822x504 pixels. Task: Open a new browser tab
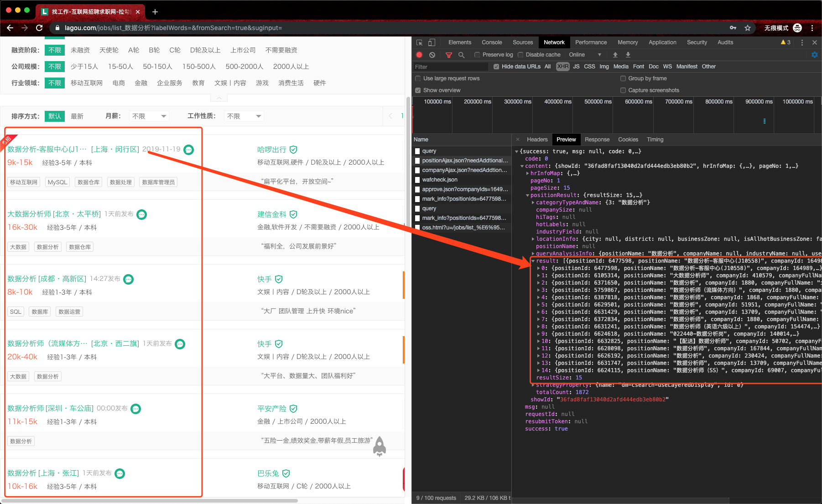pyautogui.click(x=155, y=12)
